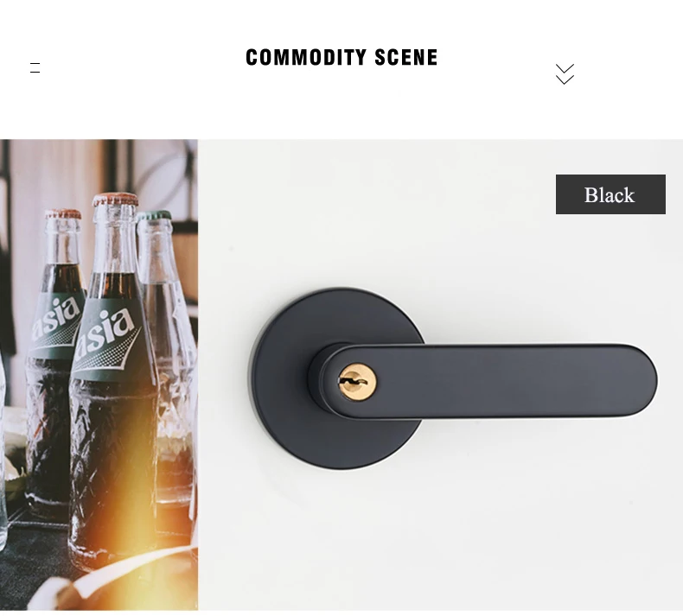This screenshot has height=616, width=683.
Task: Click the middle of the black lever handle
Action: point(492,381)
